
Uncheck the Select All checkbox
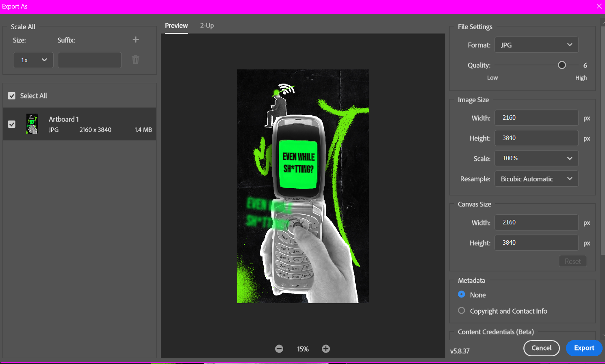click(11, 95)
